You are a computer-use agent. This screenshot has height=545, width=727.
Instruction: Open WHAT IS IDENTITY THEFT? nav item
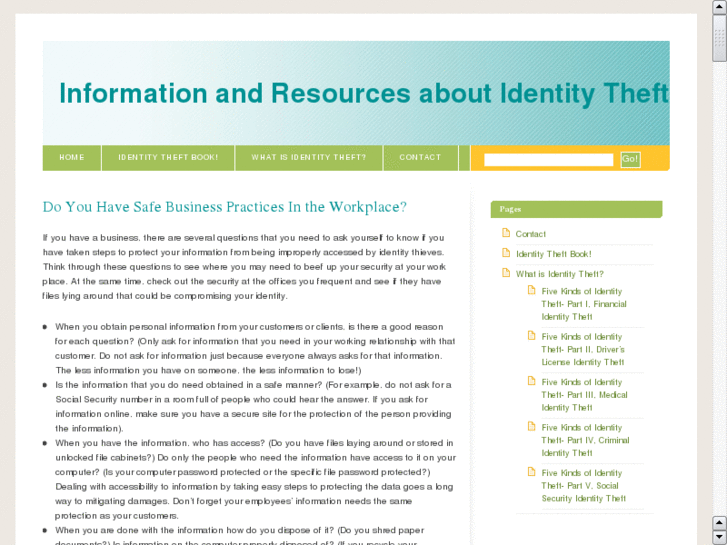[x=309, y=158]
